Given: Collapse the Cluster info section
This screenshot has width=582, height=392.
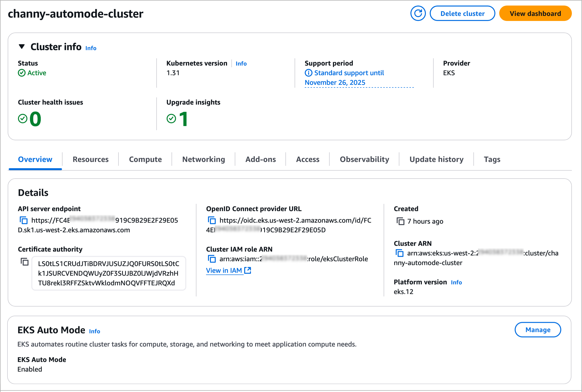Looking at the screenshot, I should click(x=22, y=47).
